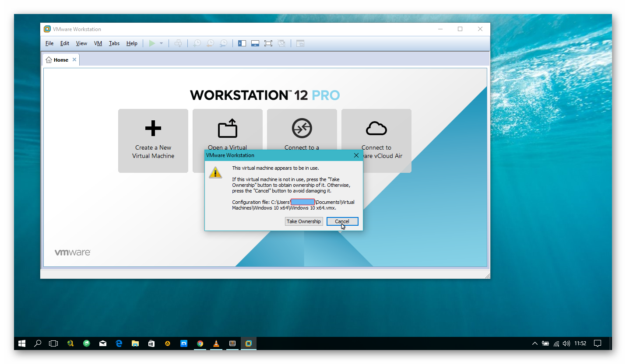Toggle the thumbnail bar view icon
The image size is (626, 364).
(255, 43)
